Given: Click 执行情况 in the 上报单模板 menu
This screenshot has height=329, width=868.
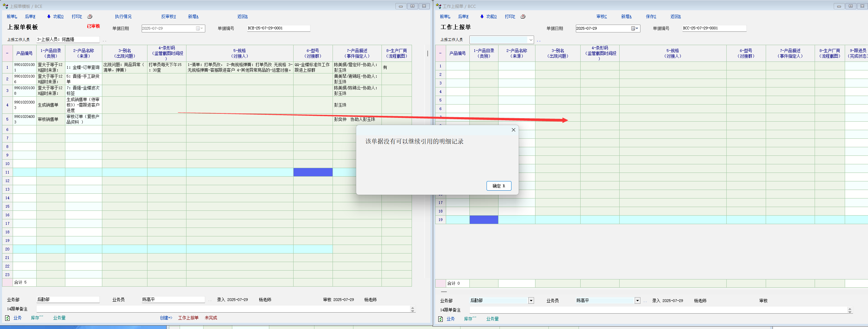Looking at the screenshot, I should pos(123,16).
